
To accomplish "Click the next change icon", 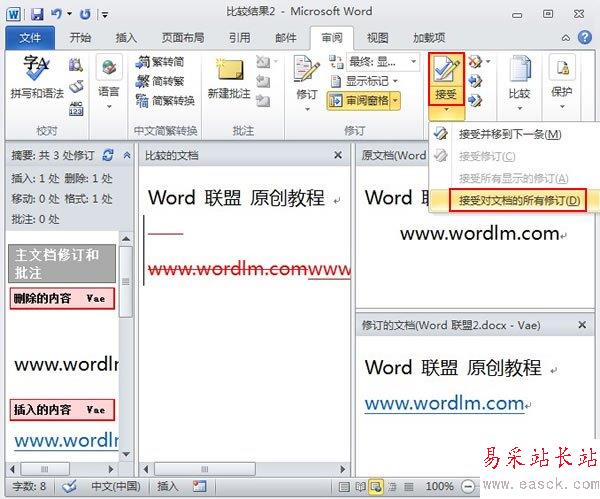I will pos(474,101).
